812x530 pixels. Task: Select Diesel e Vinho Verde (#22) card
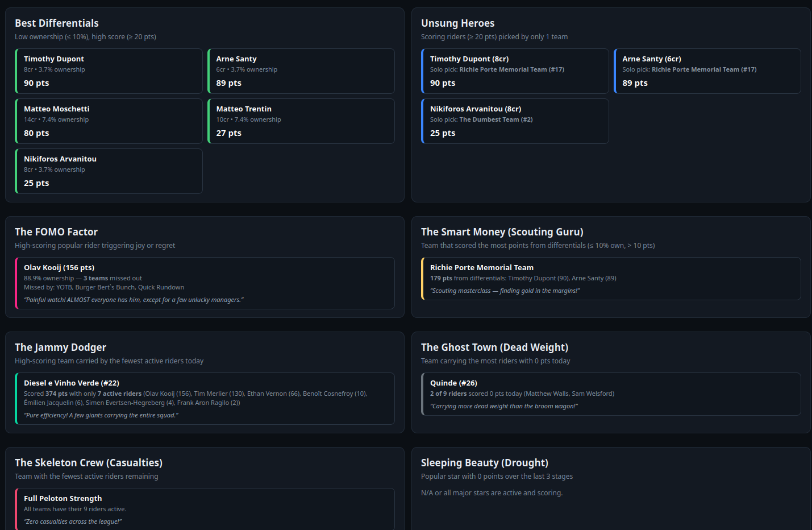tap(205, 399)
